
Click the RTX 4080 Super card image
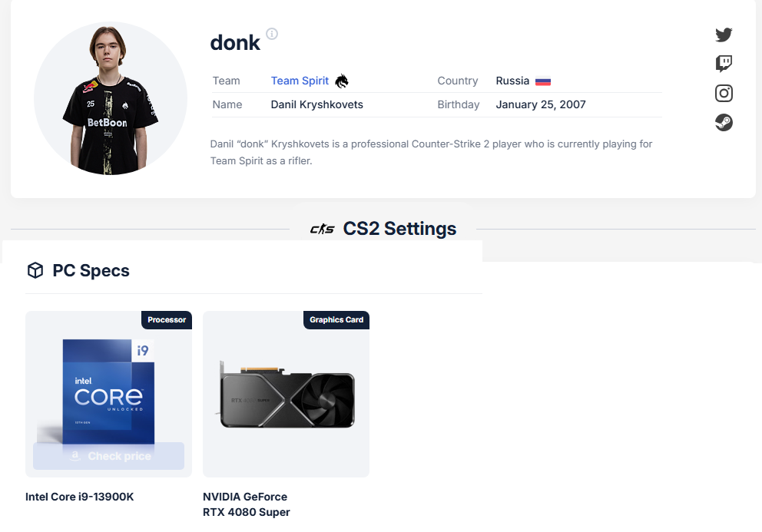(x=287, y=395)
